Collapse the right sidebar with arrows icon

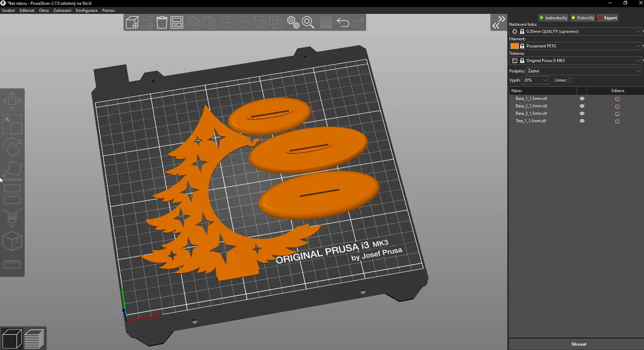point(499,23)
